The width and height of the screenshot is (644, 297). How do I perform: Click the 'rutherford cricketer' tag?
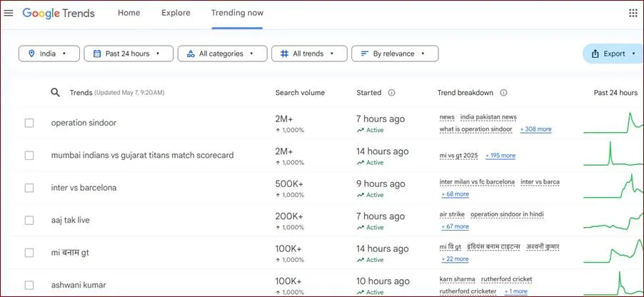(x=468, y=291)
